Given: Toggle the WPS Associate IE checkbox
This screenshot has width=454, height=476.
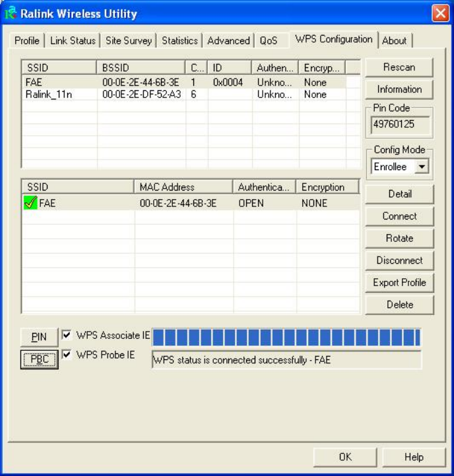Looking at the screenshot, I should click(x=66, y=335).
